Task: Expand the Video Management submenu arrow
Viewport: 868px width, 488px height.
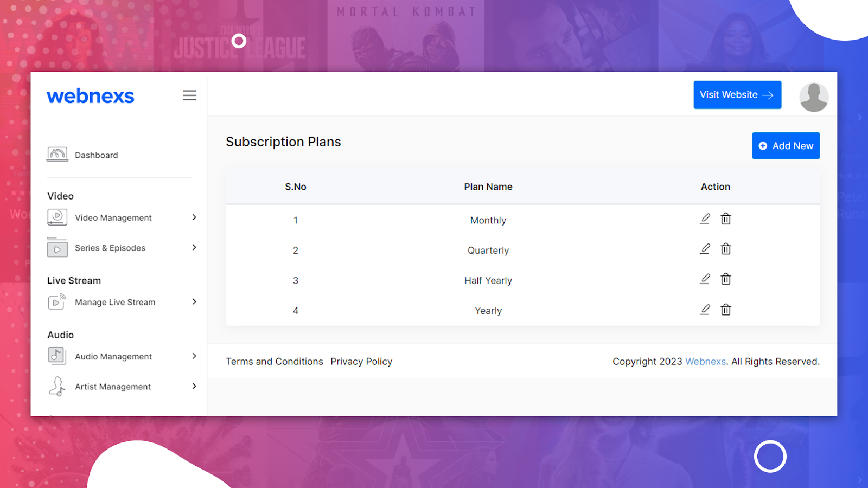Action: pyautogui.click(x=194, y=217)
